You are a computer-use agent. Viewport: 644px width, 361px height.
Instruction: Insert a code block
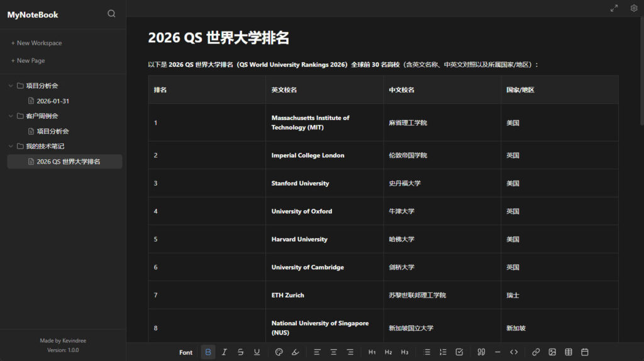click(x=514, y=352)
